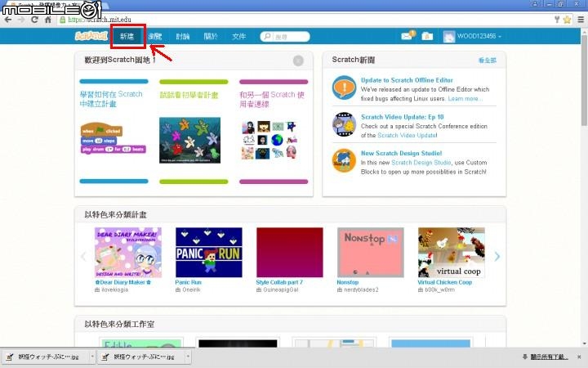The width and height of the screenshot is (588, 368).
Task: Open New Scratch Design Studio headline
Action: pyautogui.click(x=401, y=153)
